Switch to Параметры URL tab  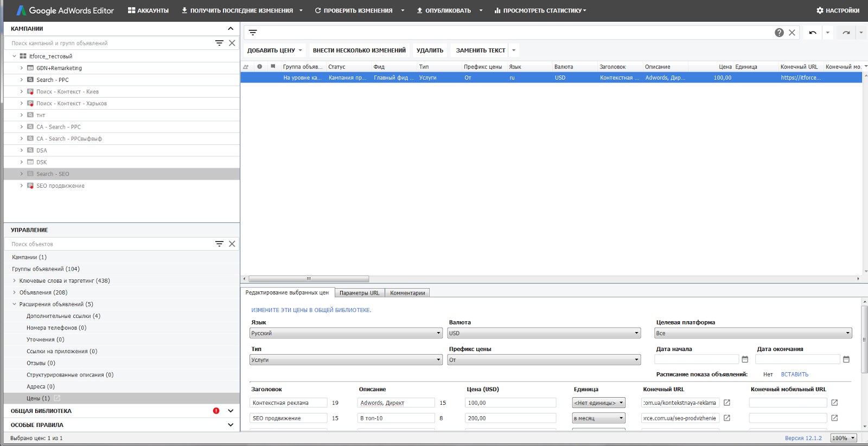(x=359, y=293)
